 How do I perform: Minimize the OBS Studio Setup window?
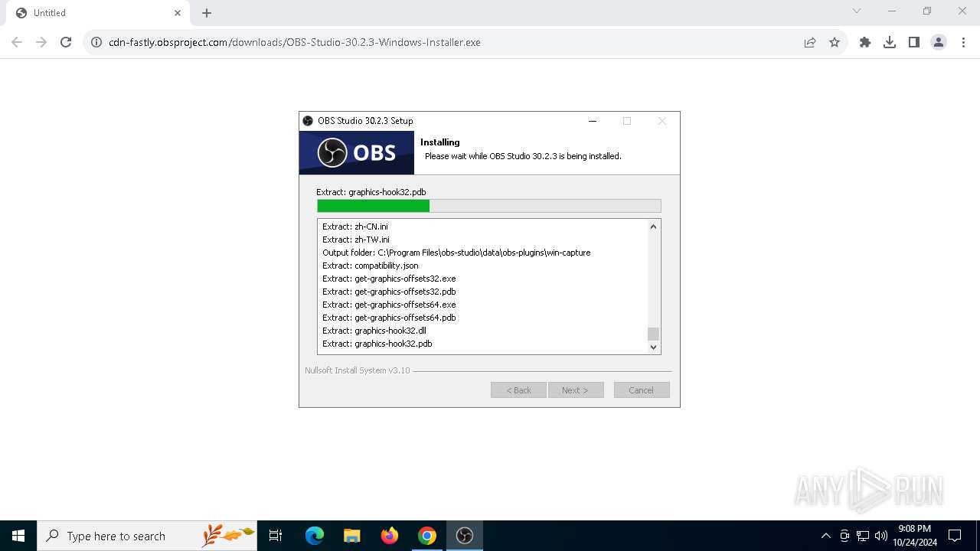tap(593, 121)
